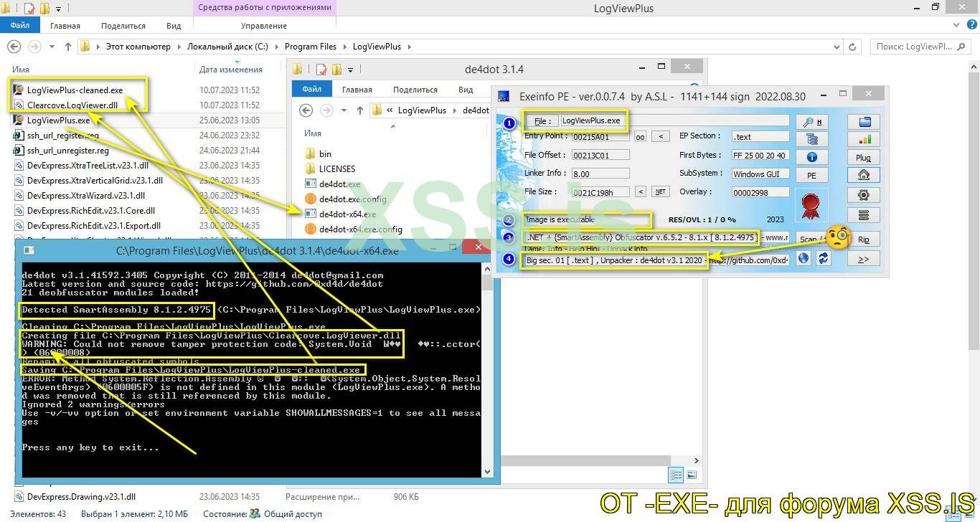The image size is (980, 522).
Task: Switch to details view via status bar icon
Action: (676, 475)
